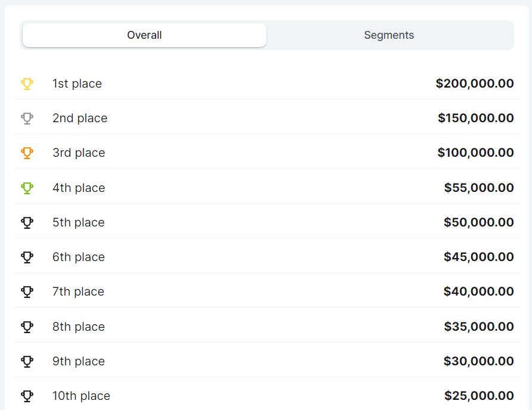Click the $35,000.00 prize amount
This screenshot has height=410, width=532.
tap(479, 326)
